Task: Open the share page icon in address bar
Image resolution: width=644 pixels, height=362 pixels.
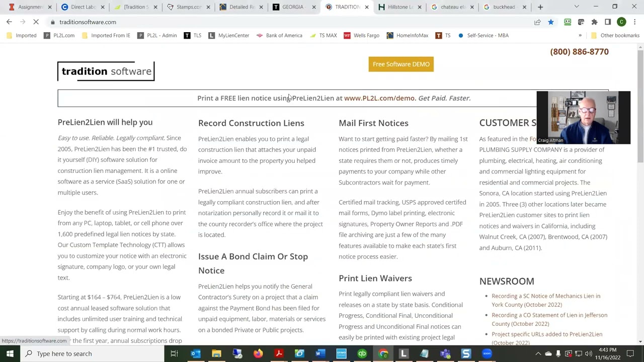Action: pyautogui.click(x=537, y=22)
